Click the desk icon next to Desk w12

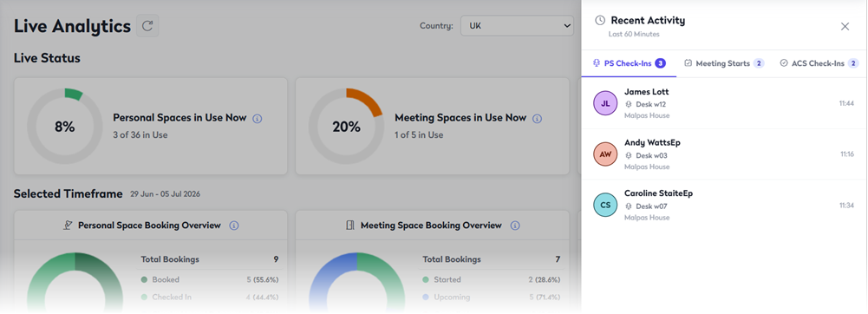629,104
